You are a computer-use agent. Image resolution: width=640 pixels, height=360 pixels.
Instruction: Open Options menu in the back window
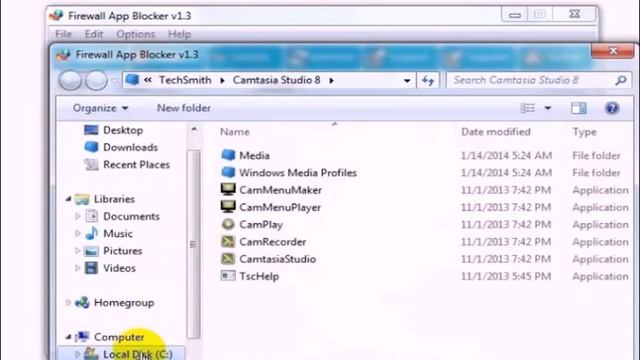coord(136,34)
